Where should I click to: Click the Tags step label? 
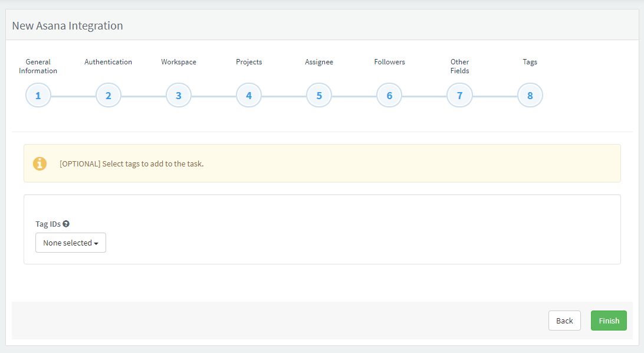[x=530, y=62]
